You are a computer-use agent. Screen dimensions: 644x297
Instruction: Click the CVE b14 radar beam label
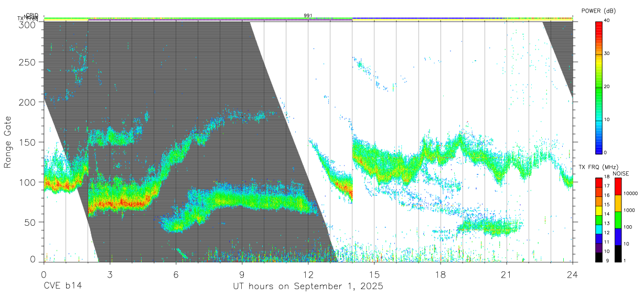coord(62,287)
